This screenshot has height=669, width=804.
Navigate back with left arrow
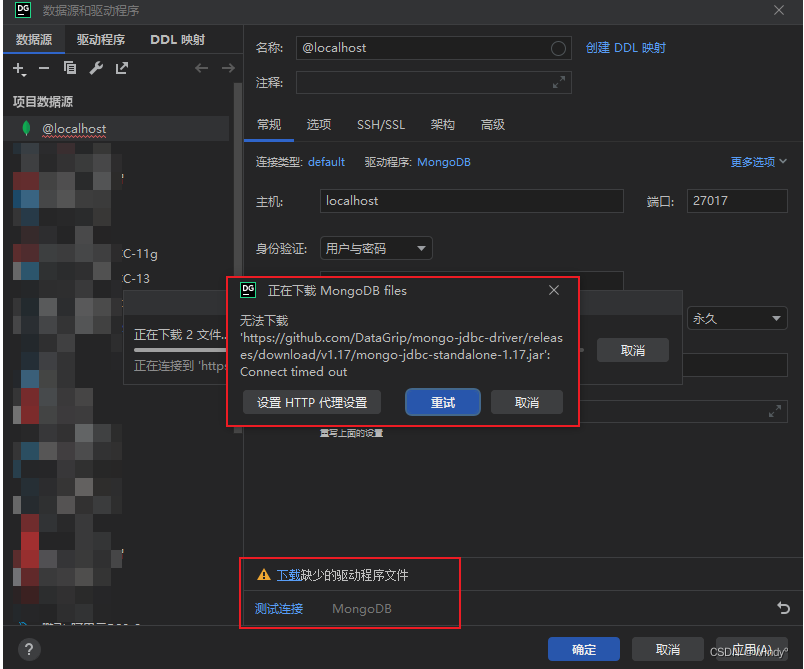click(201, 68)
